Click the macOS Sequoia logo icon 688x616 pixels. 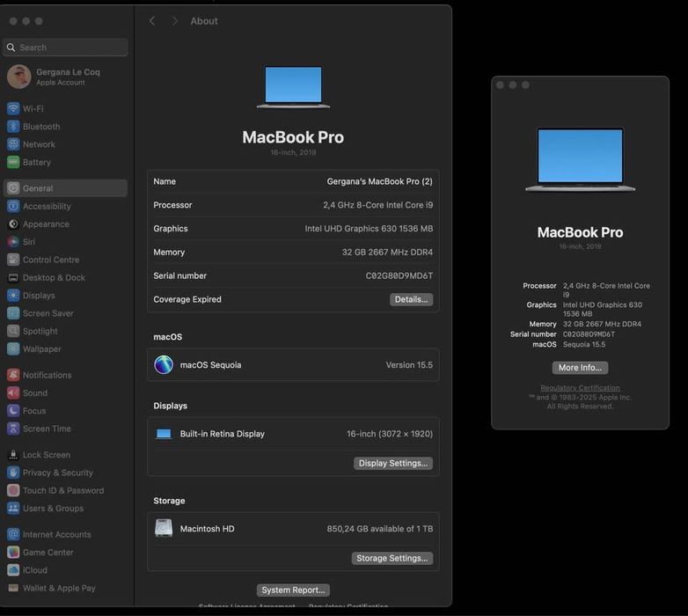(164, 365)
